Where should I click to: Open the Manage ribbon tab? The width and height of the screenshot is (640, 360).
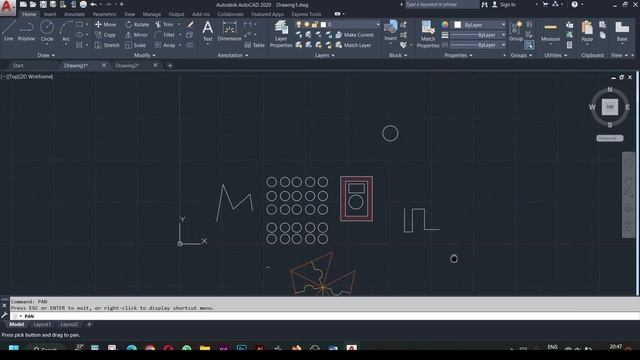pyautogui.click(x=152, y=14)
